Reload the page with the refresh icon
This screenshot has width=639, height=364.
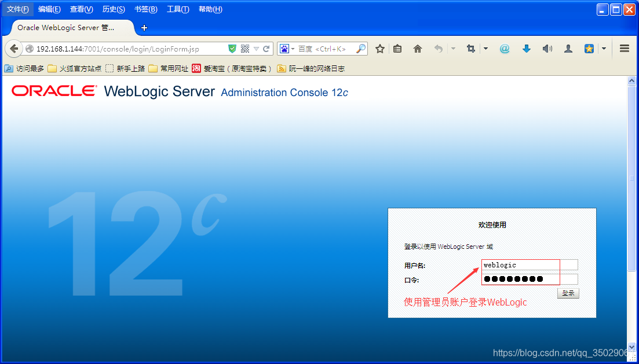coord(266,49)
